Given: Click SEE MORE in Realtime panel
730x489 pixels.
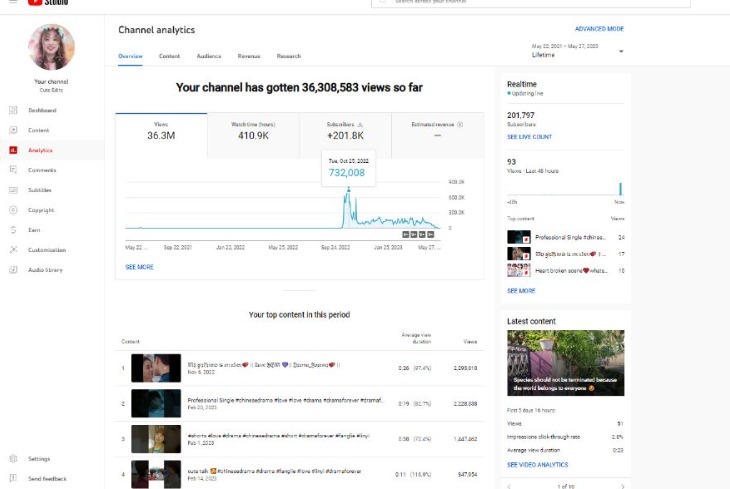Looking at the screenshot, I should pyautogui.click(x=521, y=291).
